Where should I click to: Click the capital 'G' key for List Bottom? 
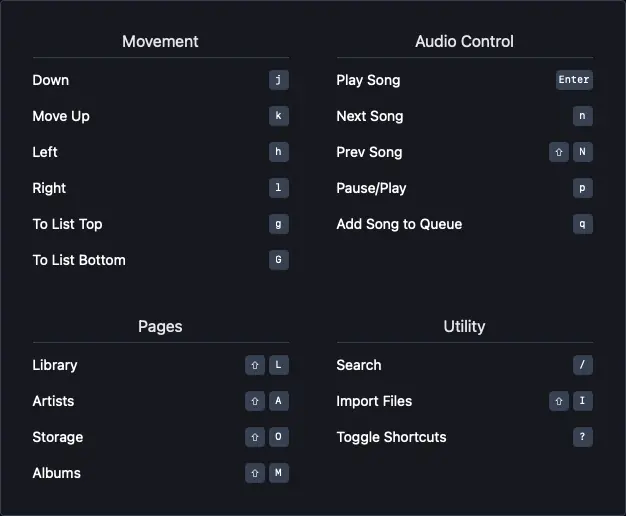point(279,260)
